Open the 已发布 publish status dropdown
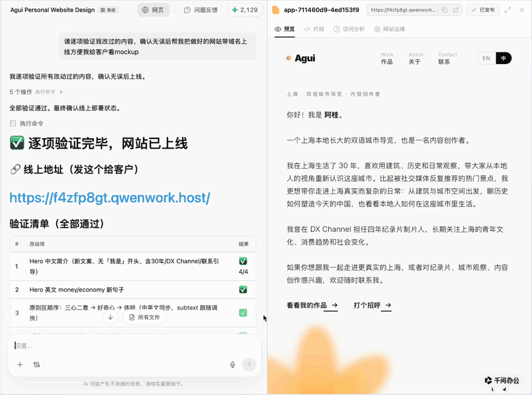The height and width of the screenshot is (395, 532). pos(483,10)
